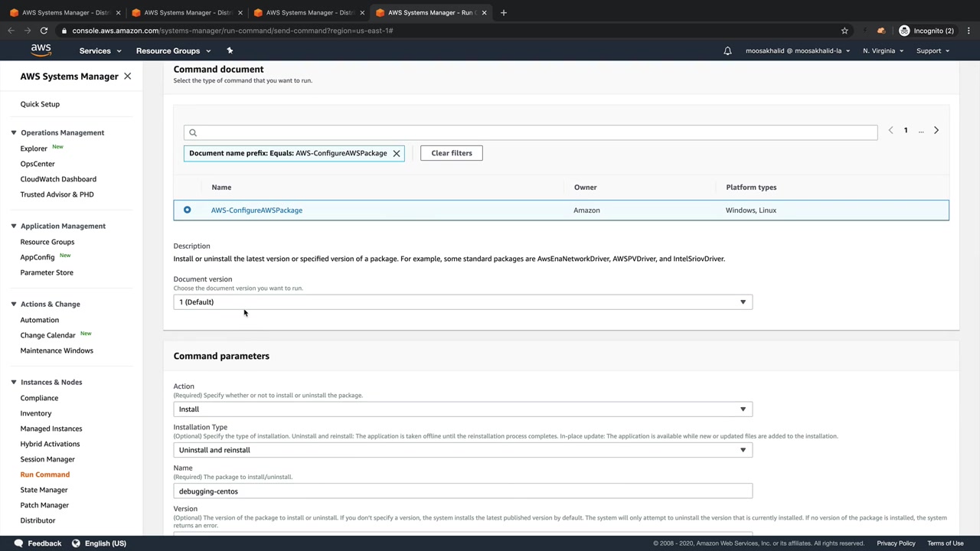This screenshot has height=551, width=980.
Task: Open the Action dropdown set to Install
Action: pyautogui.click(x=462, y=409)
